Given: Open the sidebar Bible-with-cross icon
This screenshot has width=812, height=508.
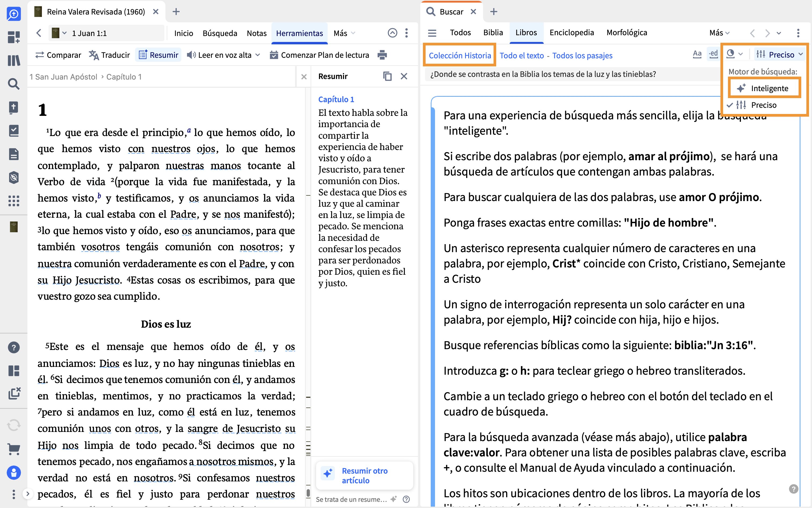Looking at the screenshot, I should tap(14, 108).
